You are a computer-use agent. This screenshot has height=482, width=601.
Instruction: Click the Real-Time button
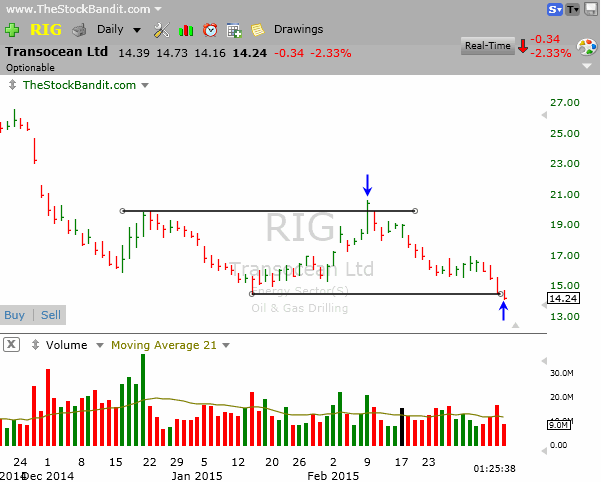click(488, 46)
